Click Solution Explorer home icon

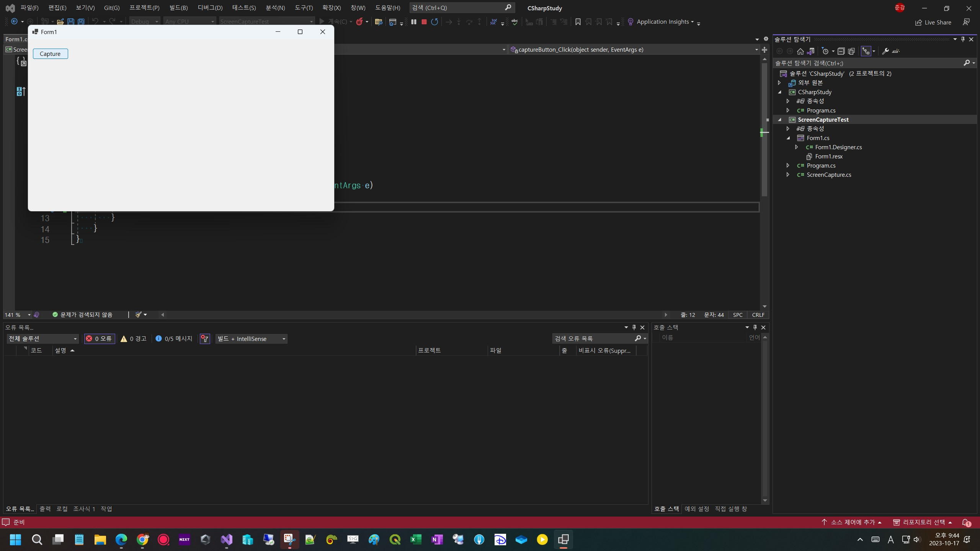click(x=800, y=51)
